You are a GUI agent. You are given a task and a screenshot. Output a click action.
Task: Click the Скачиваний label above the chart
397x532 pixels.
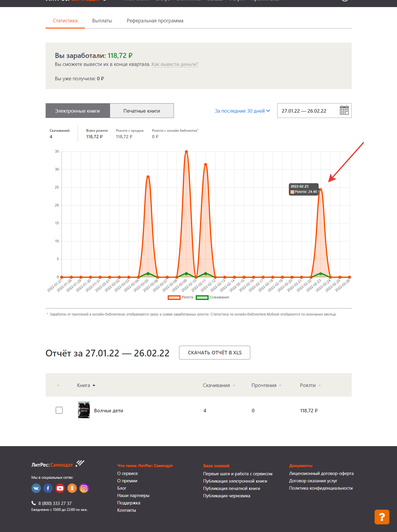pos(59,131)
